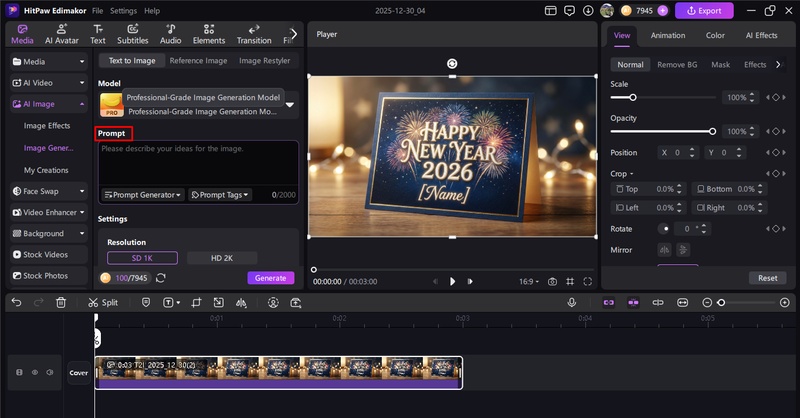Expand the Video Enhancer section
Image resolution: width=800 pixels, height=418 pixels.
[82, 212]
